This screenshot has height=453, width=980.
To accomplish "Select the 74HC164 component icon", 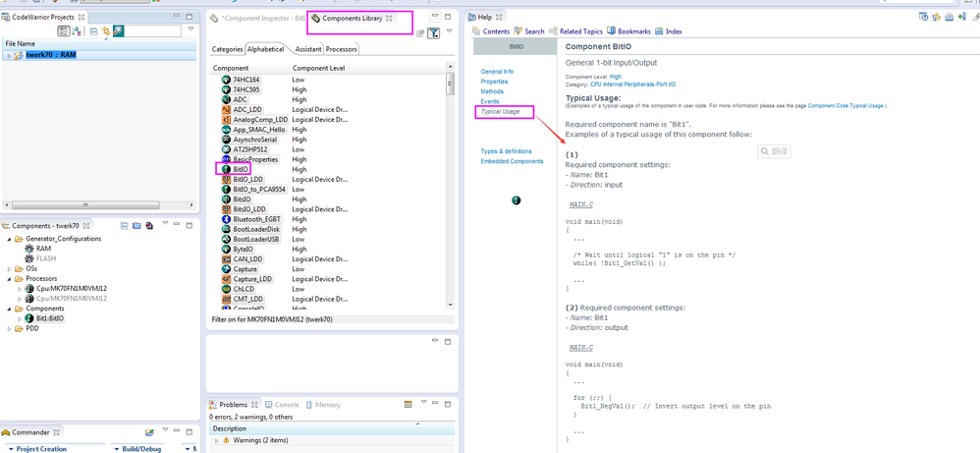I will [x=226, y=81].
